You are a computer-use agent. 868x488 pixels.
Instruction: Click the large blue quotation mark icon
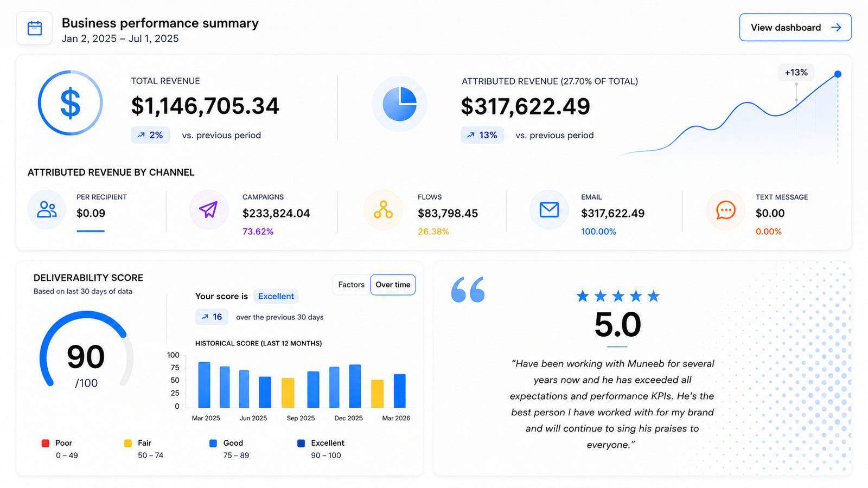click(468, 290)
